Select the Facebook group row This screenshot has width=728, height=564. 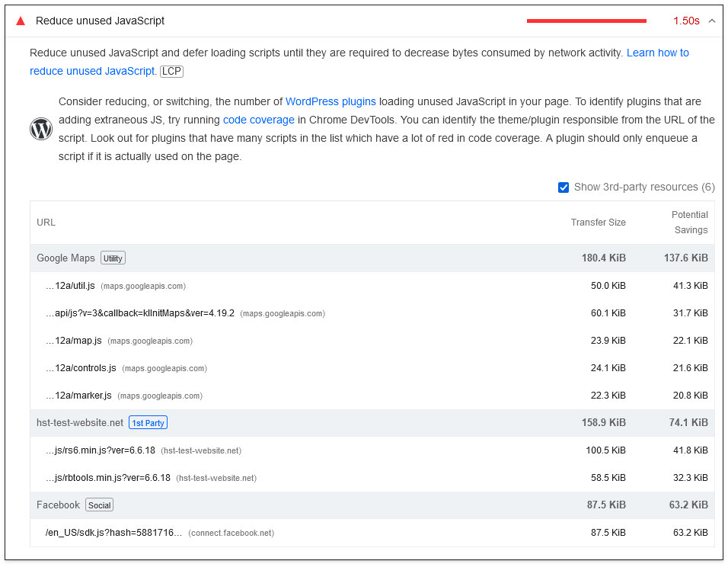(372, 505)
